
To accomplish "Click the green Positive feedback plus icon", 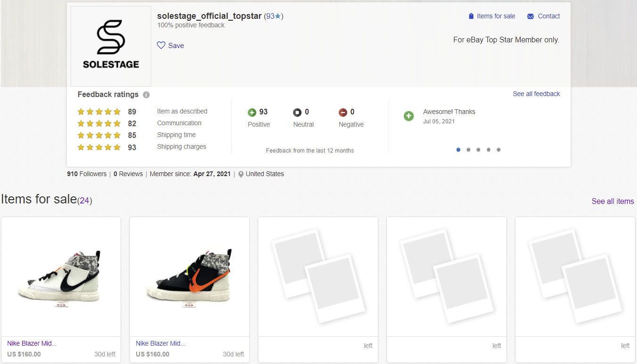I will (x=252, y=112).
